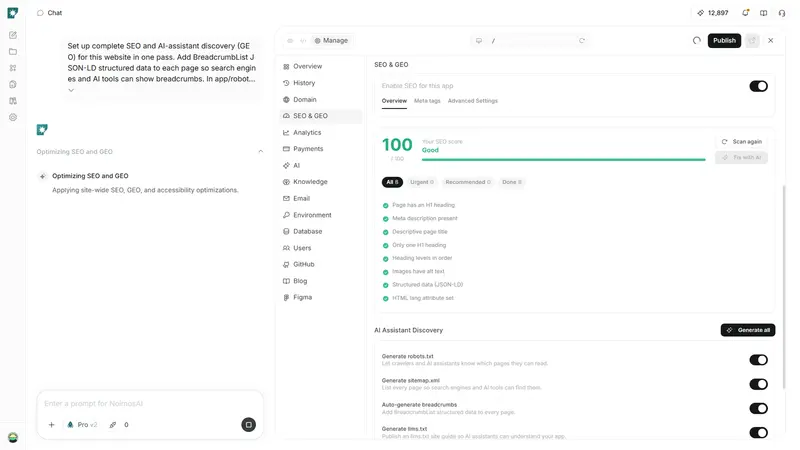Screen dimensions: 800x450
Task: Open History in the manage sidebar
Action: pyautogui.click(x=320, y=83)
